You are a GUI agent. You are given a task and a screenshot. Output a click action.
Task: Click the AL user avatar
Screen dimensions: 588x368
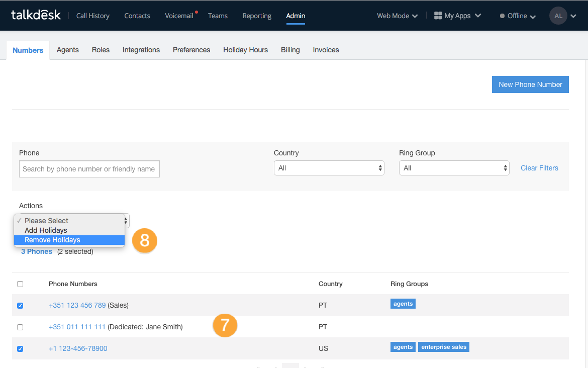pyautogui.click(x=558, y=16)
